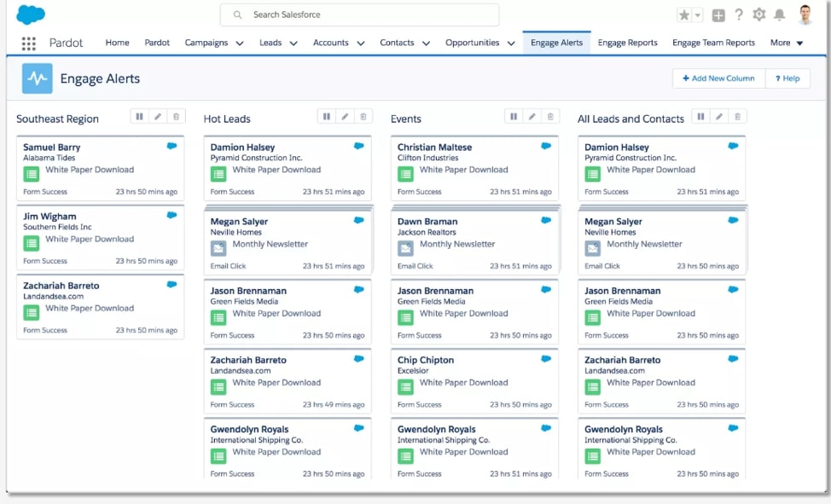Click the Engage Alerts pulse icon
831x504 pixels.
37,78
